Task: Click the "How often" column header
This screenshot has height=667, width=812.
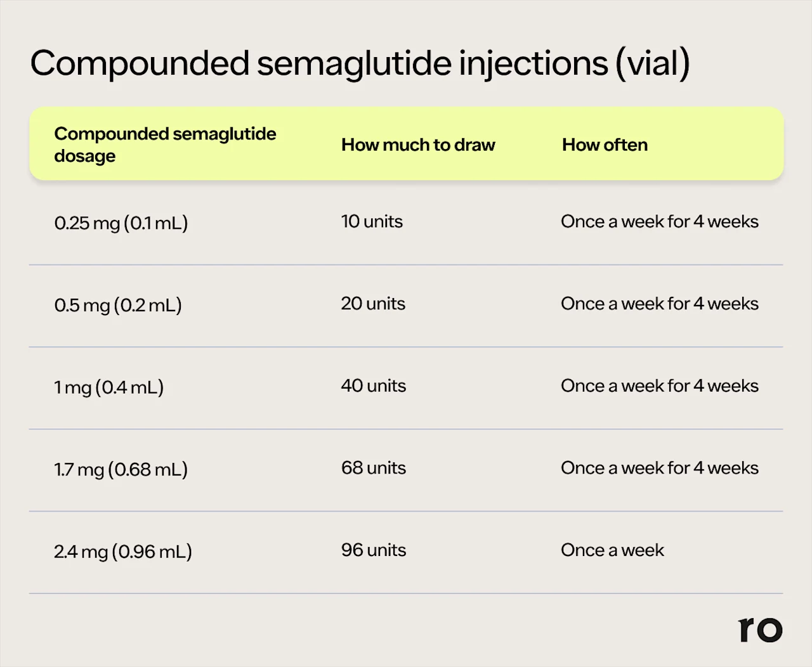Action: 605,145
